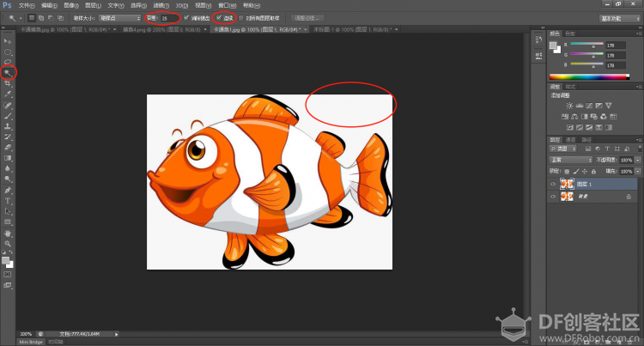
Task: Select the Crop tool
Action: point(8,84)
